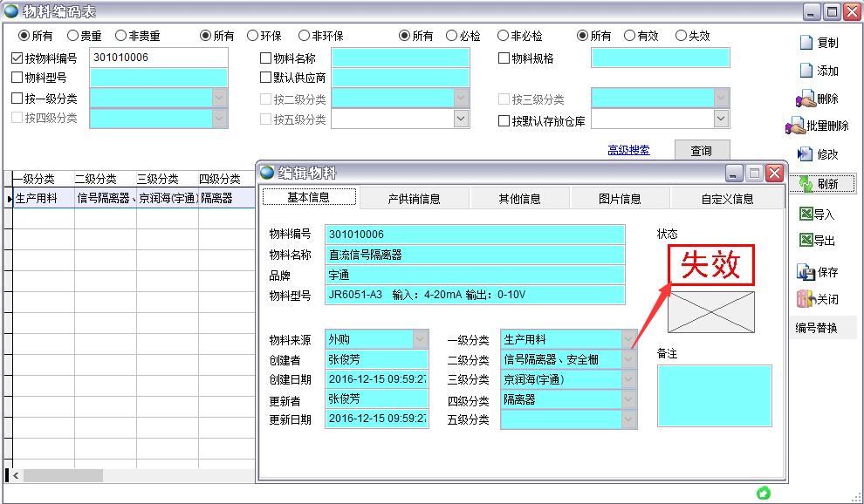Screen dimensions: 864x504
Task: Select the 贵重 radio button
Action: pos(73,36)
